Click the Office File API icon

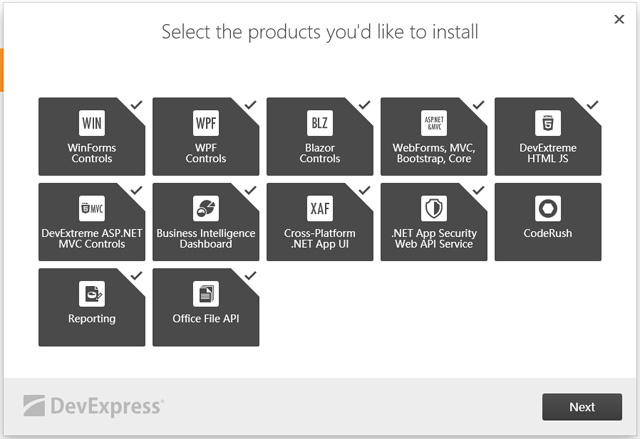pos(206,294)
